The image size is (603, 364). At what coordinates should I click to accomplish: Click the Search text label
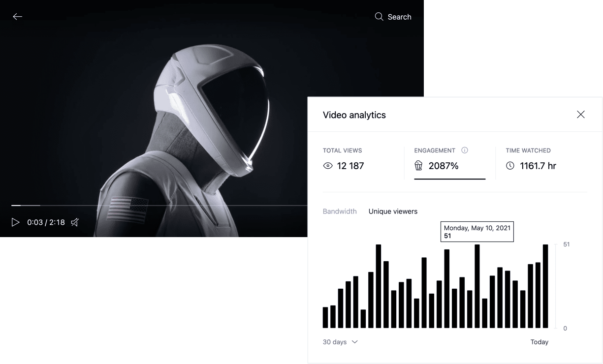[x=399, y=17]
